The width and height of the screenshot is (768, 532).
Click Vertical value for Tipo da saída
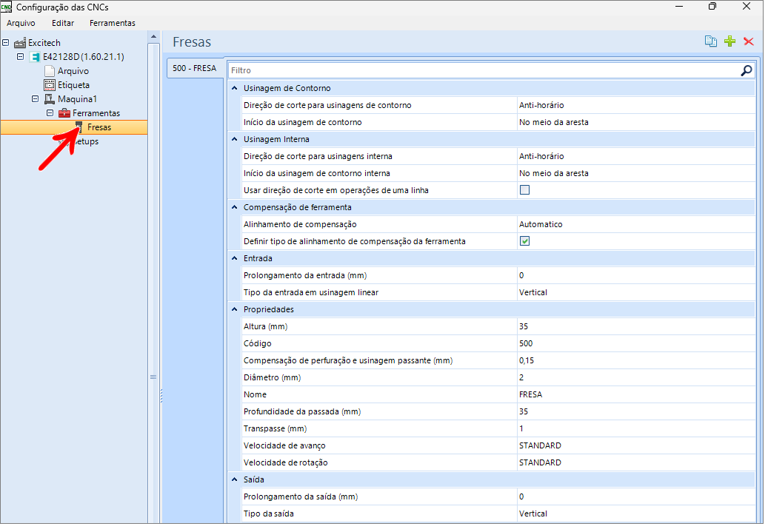(x=533, y=514)
